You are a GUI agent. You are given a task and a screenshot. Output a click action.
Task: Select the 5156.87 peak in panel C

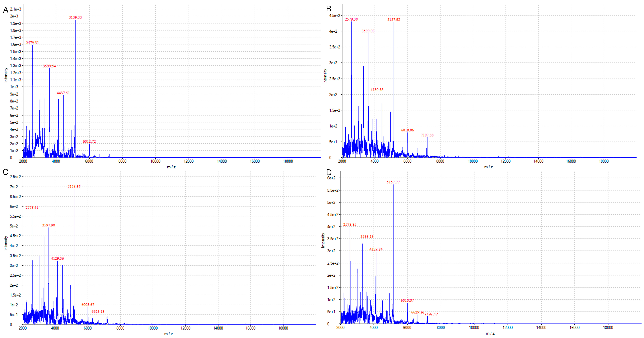tap(74, 186)
